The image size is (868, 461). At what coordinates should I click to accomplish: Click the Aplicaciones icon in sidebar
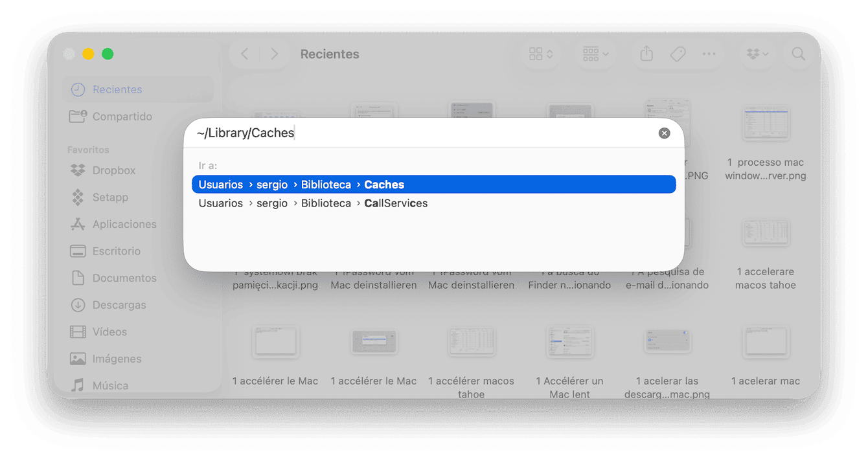(x=78, y=224)
